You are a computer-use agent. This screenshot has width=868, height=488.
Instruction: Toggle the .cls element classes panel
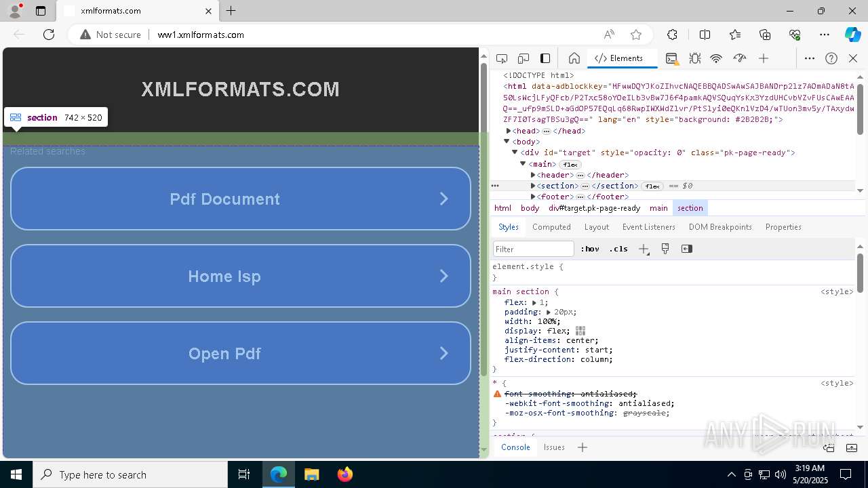tap(618, 249)
